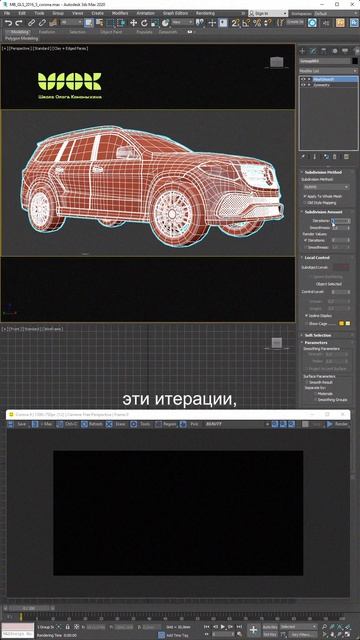This screenshot has width=360, height=640.
Task: Open the Edit menu
Action: pyautogui.click(x=22, y=13)
